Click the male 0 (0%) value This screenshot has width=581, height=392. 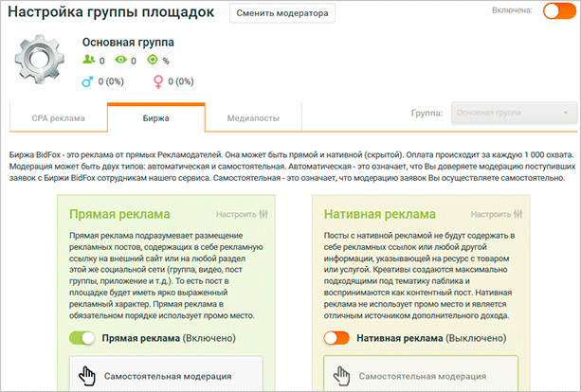pos(111,81)
